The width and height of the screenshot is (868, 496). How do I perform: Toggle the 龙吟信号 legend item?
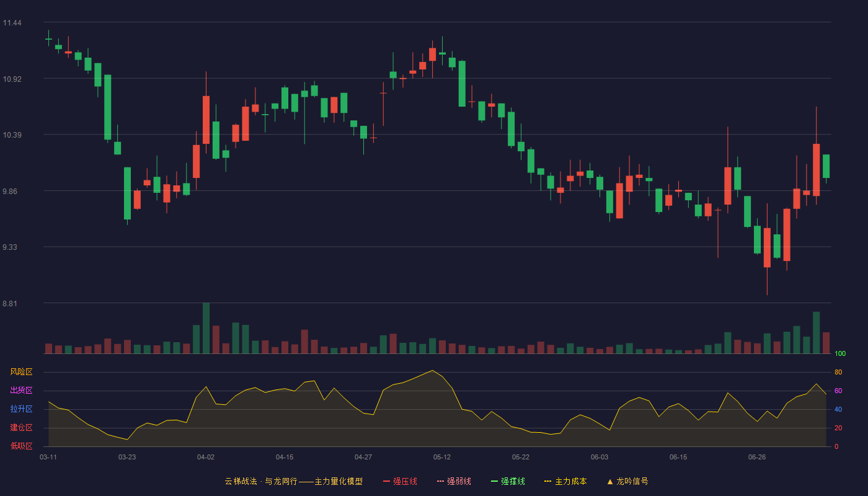coord(627,481)
